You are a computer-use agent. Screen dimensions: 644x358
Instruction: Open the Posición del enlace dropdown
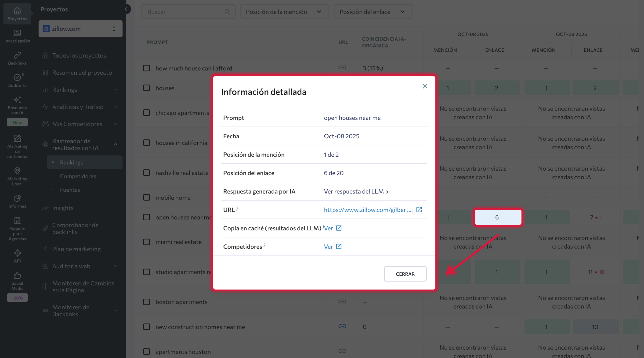pos(373,12)
